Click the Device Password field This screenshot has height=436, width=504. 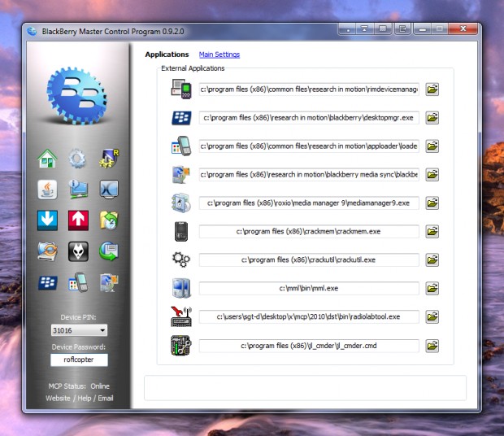(x=79, y=360)
